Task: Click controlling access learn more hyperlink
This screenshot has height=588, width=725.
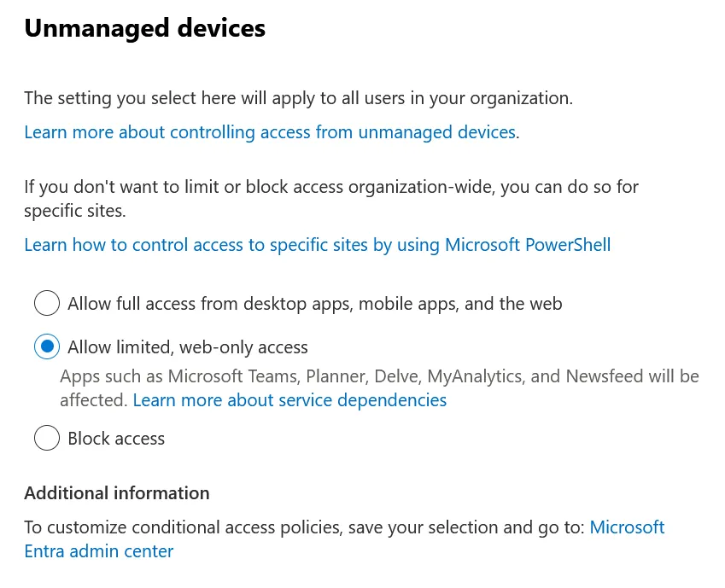Action: coord(268,131)
